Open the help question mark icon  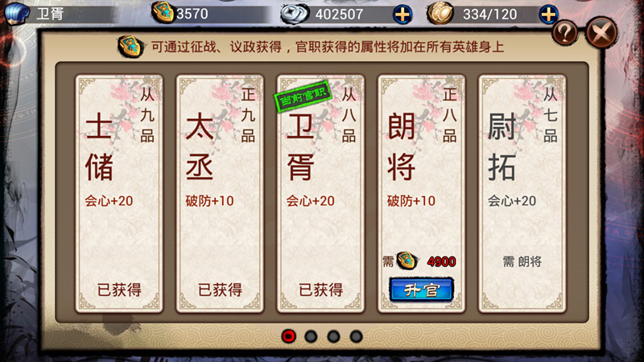565,32
